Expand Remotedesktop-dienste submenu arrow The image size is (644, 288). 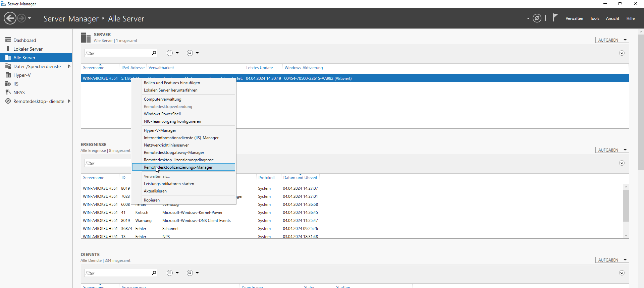(x=69, y=101)
